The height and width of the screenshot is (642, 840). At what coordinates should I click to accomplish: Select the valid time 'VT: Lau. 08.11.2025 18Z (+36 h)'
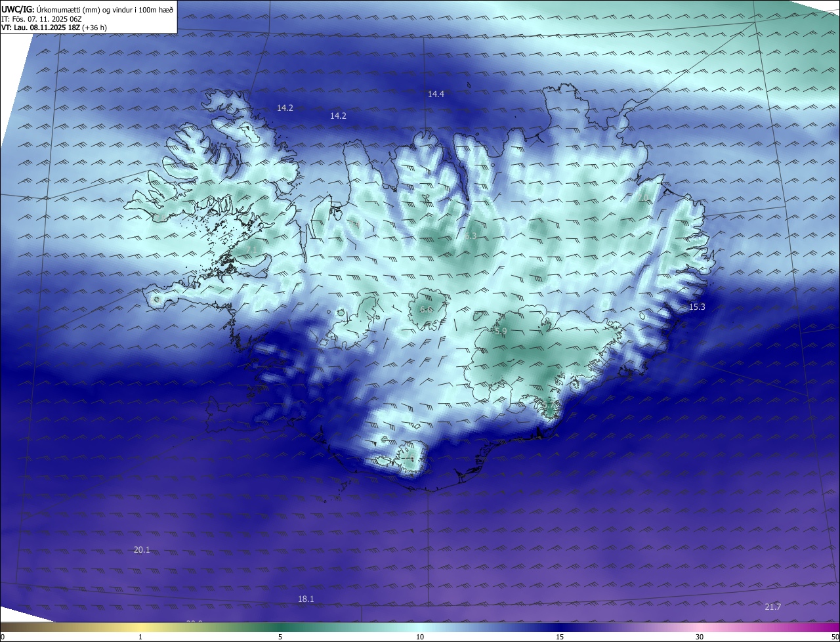[54, 28]
